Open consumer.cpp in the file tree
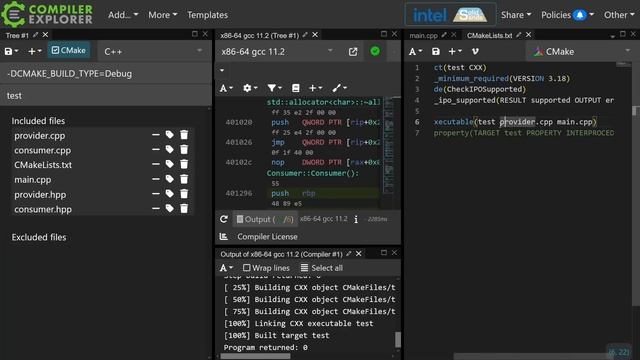Viewport: 640px width, 360px height. click(x=42, y=150)
